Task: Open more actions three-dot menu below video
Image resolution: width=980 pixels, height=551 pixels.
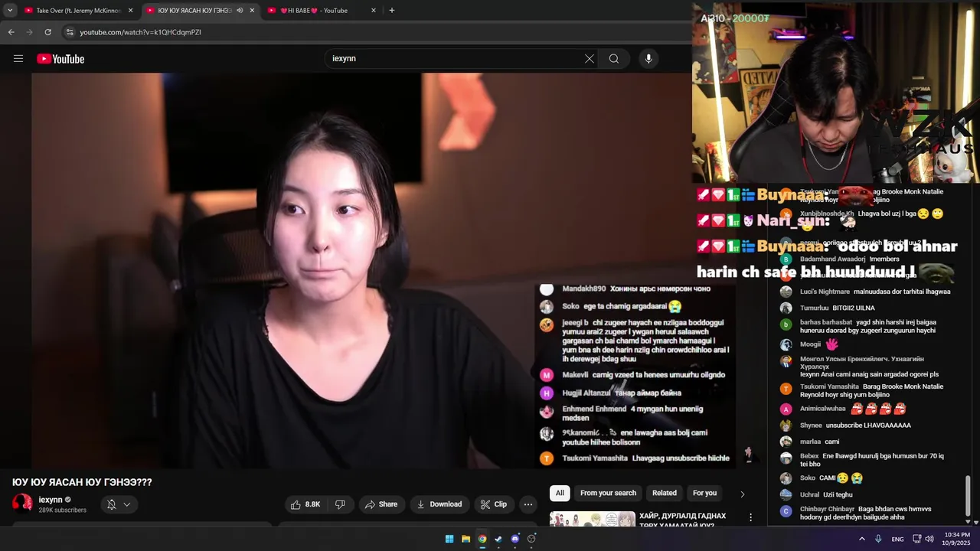Action: click(528, 504)
